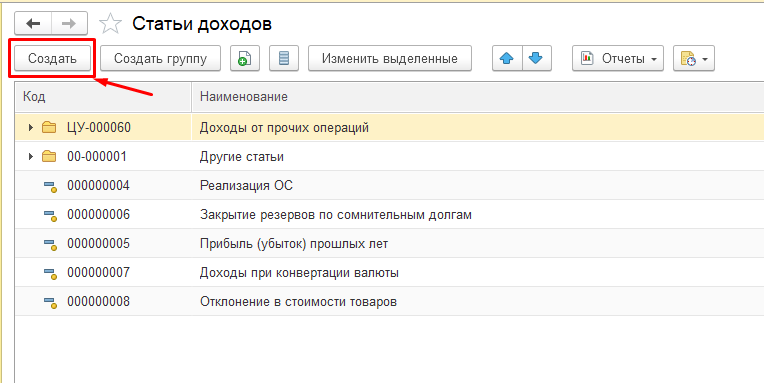
Task: Click code cell 000000008
Action: tap(98, 302)
